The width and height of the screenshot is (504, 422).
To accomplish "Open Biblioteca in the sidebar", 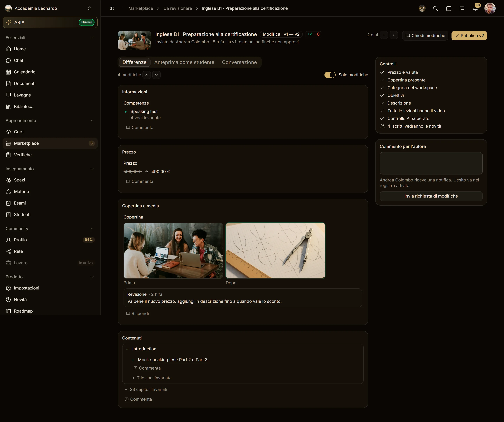I will pos(50,106).
